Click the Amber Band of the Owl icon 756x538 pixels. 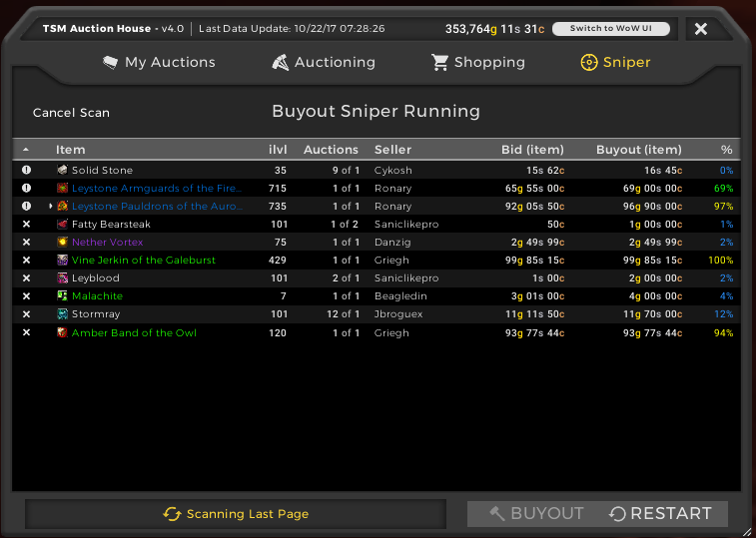(62, 332)
